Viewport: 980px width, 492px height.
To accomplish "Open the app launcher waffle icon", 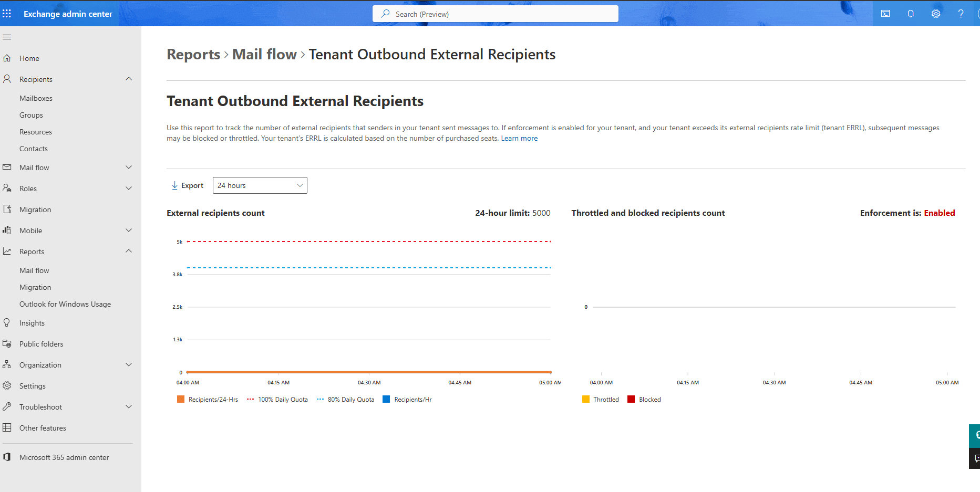I will click(7, 14).
